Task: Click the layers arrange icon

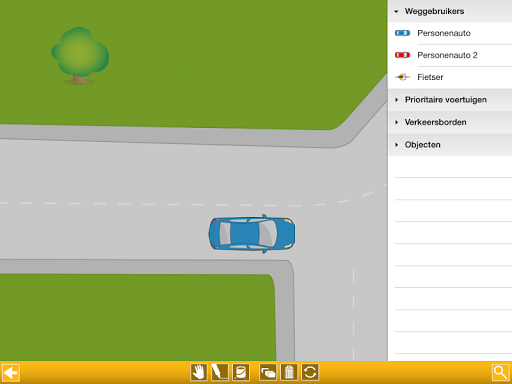Action: pyautogui.click(x=268, y=372)
